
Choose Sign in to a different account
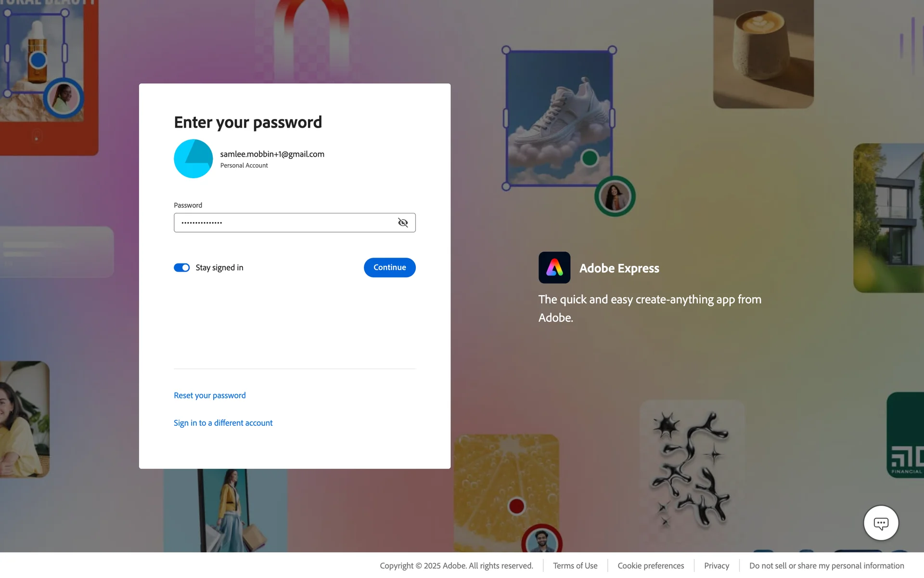pos(223,423)
